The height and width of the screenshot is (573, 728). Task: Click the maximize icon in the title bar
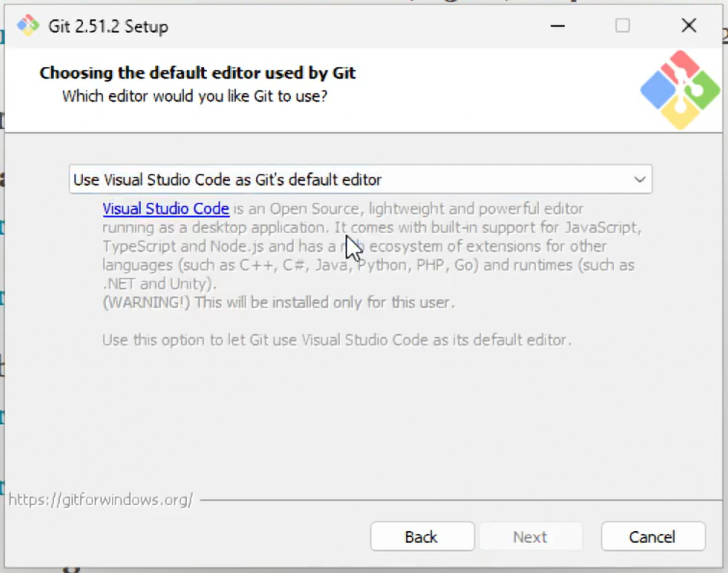click(622, 25)
